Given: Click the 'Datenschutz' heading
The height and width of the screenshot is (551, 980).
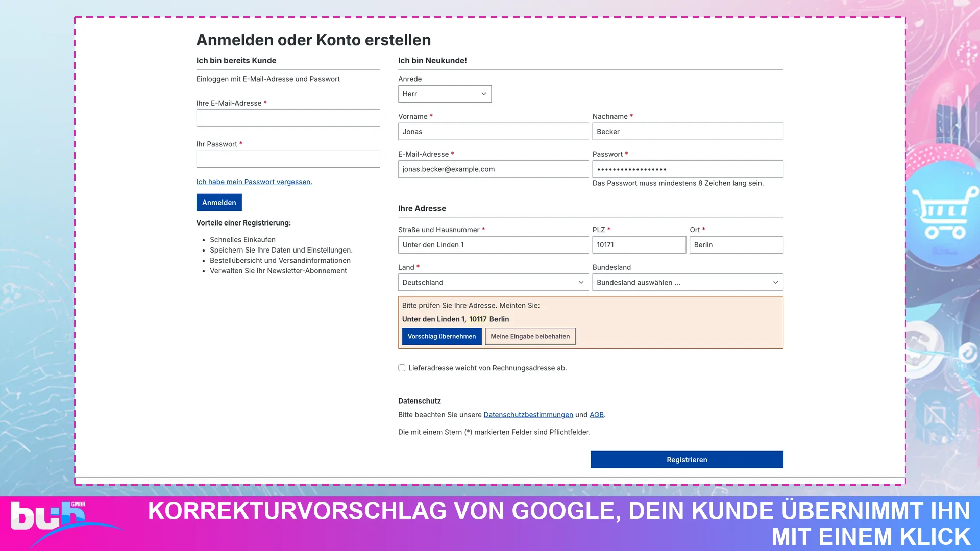Looking at the screenshot, I should pos(420,401).
